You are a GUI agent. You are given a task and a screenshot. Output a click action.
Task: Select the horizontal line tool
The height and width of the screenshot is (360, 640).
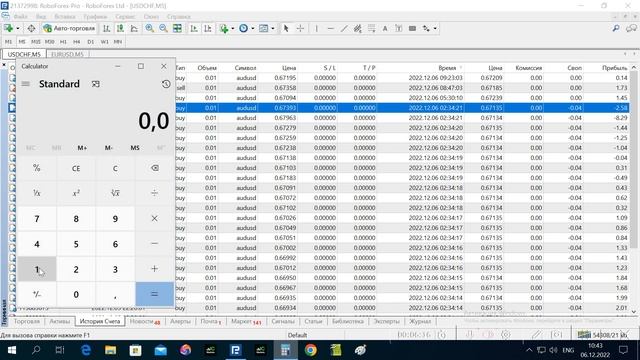click(331, 28)
